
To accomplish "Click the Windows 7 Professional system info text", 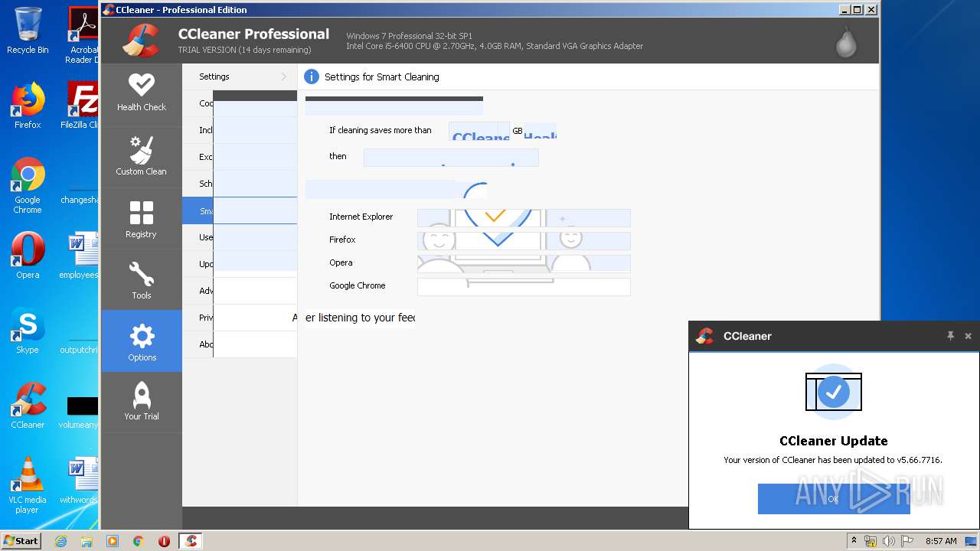I will 410,36.
